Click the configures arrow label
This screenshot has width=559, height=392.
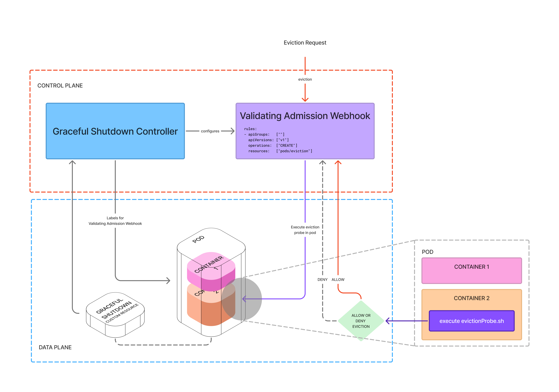210,131
